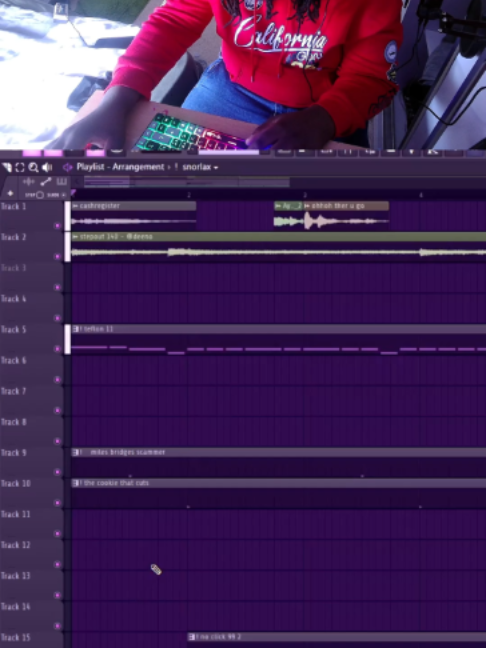The width and height of the screenshot is (486, 648).
Task: Click the purple playlist icon beside the title
Action: coord(67,167)
